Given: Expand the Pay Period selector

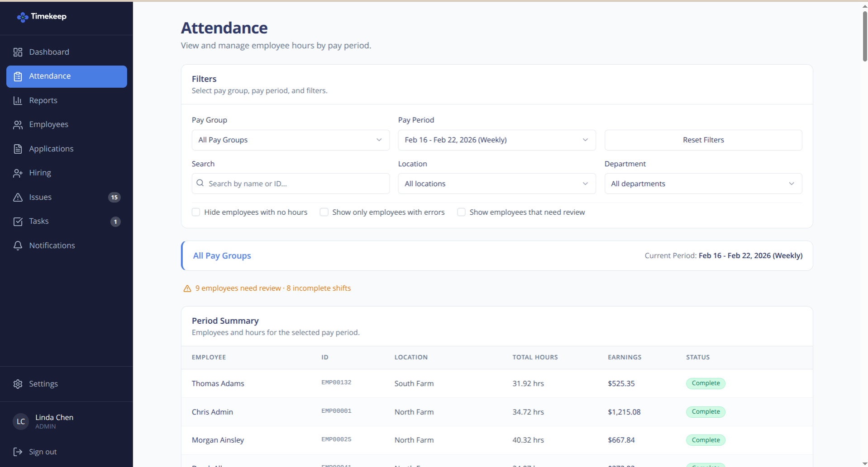Looking at the screenshot, I should click(x=496, y=140).
